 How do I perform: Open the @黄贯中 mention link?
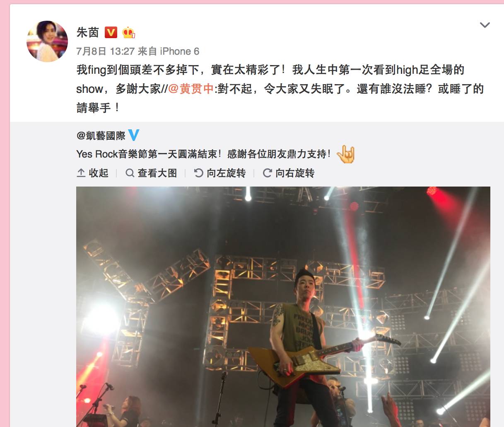[191, 89]
